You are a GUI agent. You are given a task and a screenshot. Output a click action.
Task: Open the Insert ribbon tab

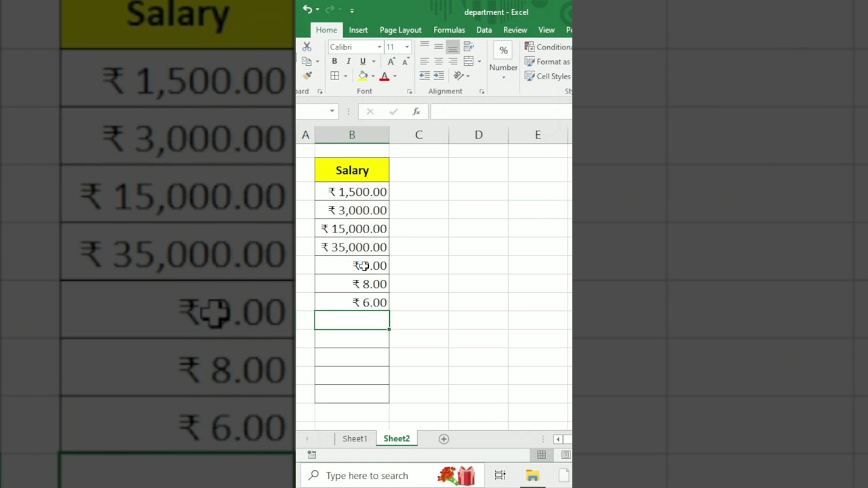tap(358, 30)
